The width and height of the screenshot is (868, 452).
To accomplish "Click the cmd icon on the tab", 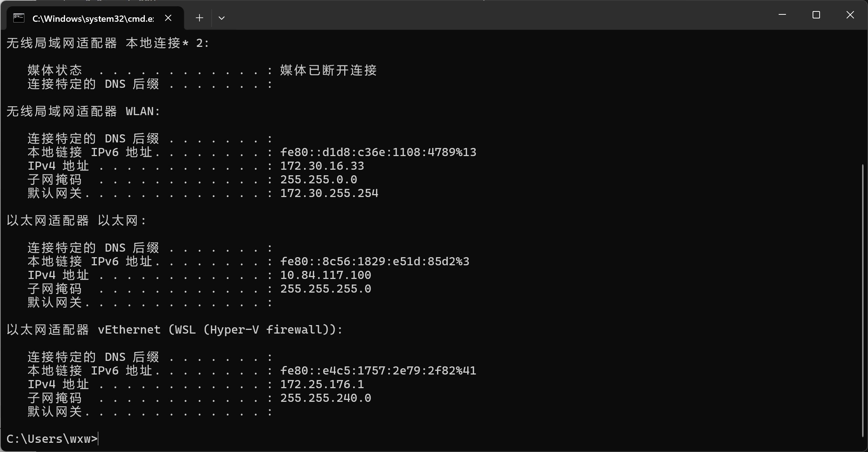I will pyautogui.click(x=19, y=18).
